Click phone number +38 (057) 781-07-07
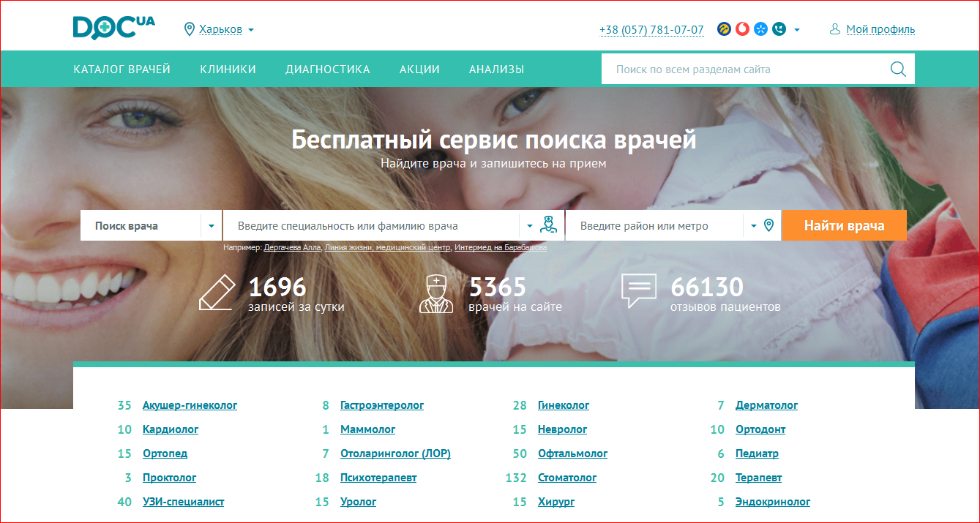980x523 pixels. coord(651,30)
